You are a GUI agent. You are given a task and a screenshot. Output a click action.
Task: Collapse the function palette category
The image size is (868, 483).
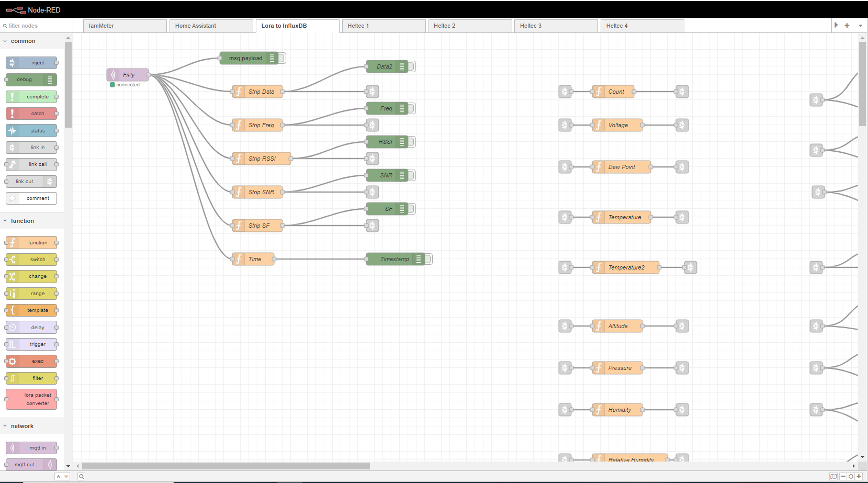coord(32,221)
